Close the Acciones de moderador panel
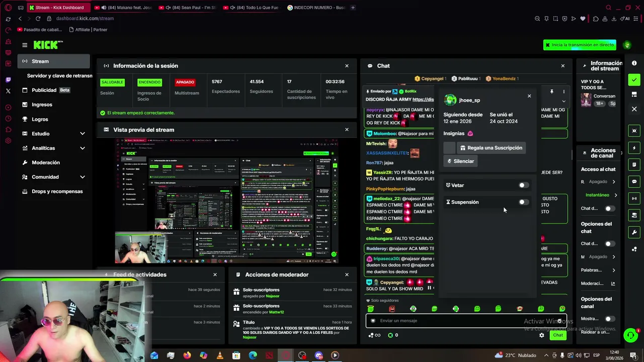Viewport: 644px width, 362px height. 347,275
